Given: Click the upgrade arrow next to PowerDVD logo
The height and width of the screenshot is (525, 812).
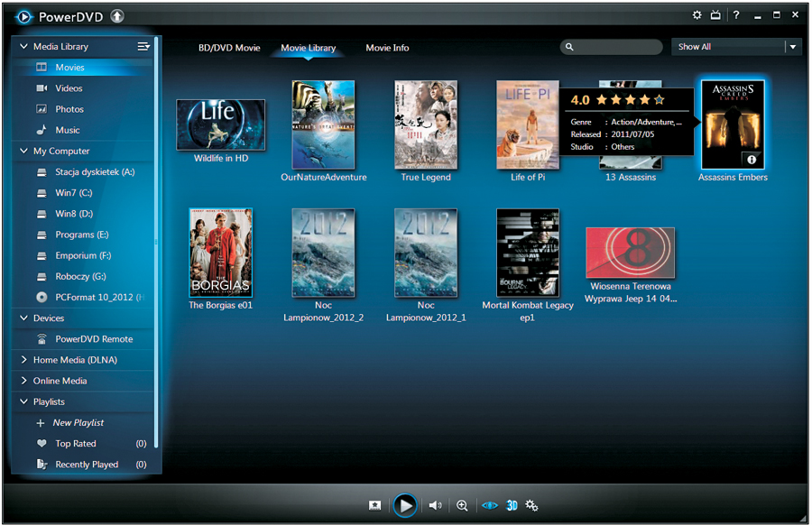Looking at the screenshot, I should (x=117, y=14).
